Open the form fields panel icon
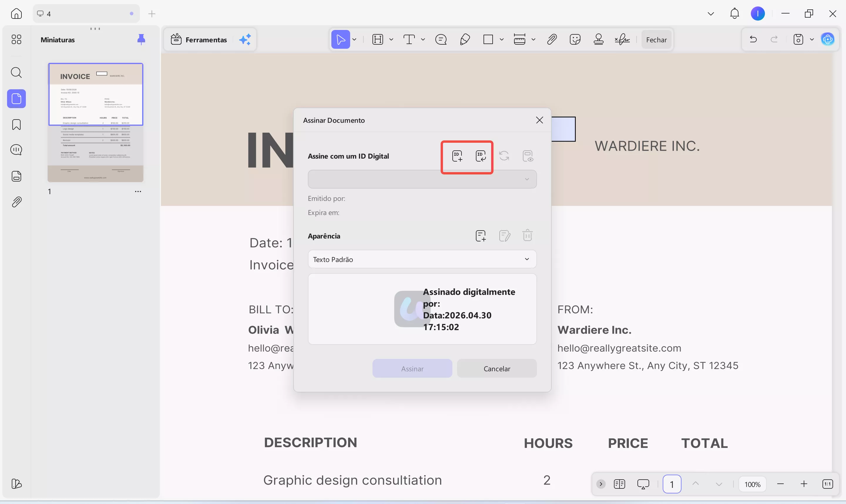846x504 pixels. point(16,176)
